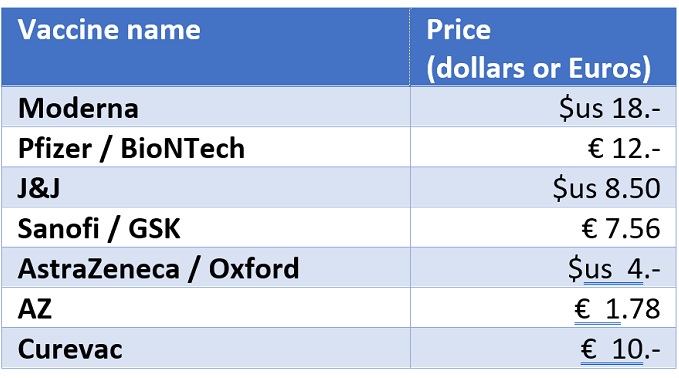679x378 pixels.
Task: Click the Pfizer / BioNTech cell
Action: 206,147
